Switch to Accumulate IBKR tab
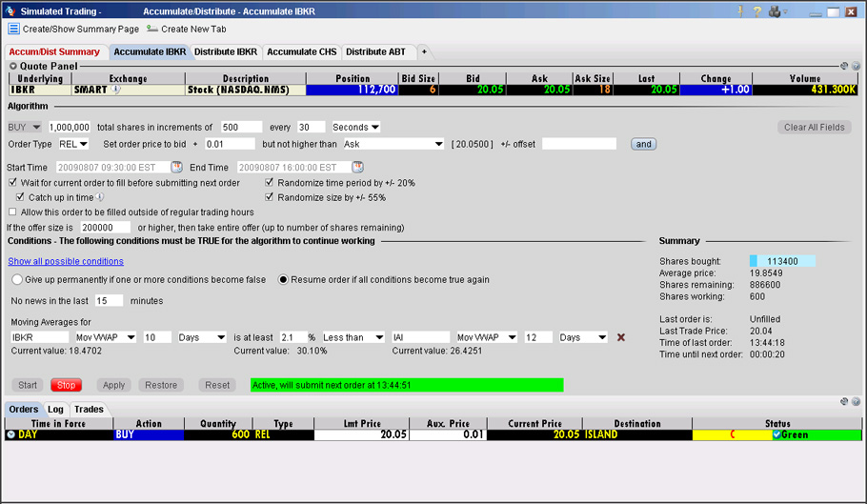Screen dimensions: 867x504 (150, 52)
